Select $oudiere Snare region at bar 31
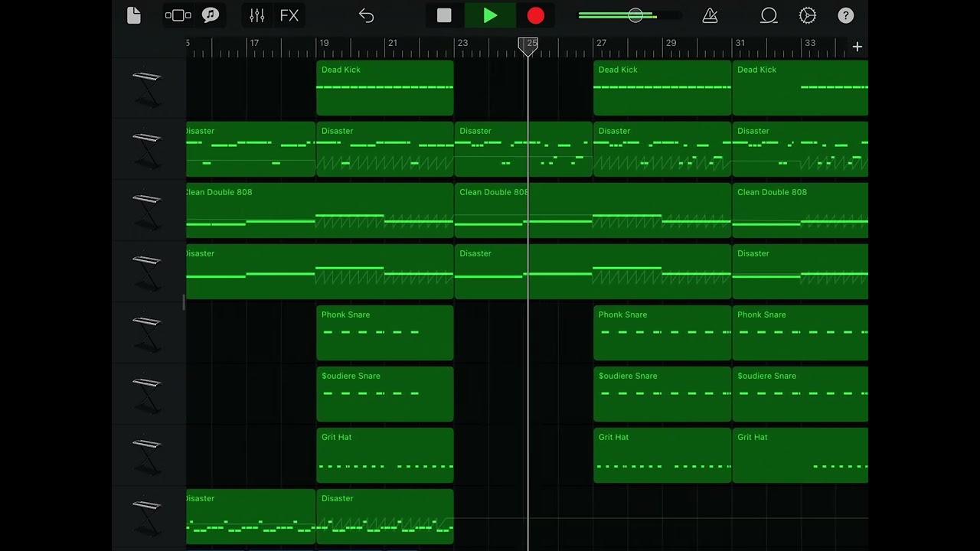This screenshot has height=551, width=980. click(x=800, y=394)
